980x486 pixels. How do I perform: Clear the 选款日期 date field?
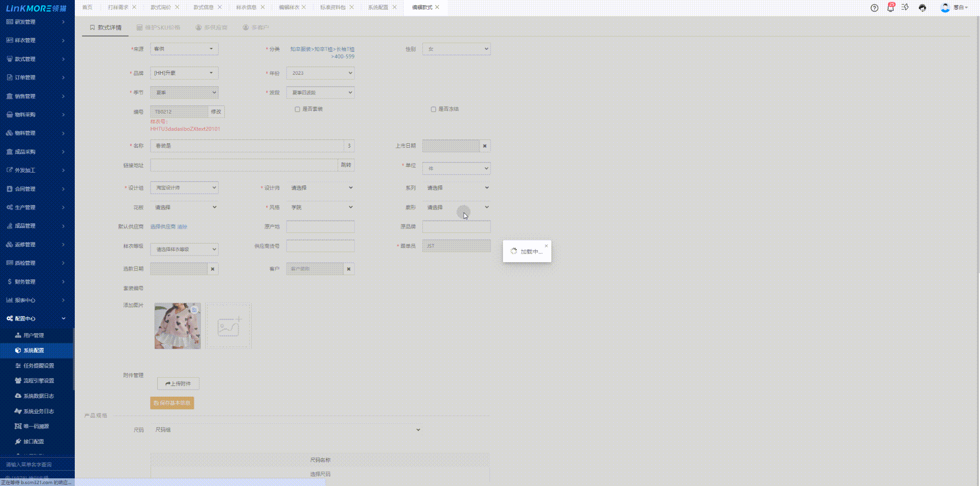click(212, 269)
